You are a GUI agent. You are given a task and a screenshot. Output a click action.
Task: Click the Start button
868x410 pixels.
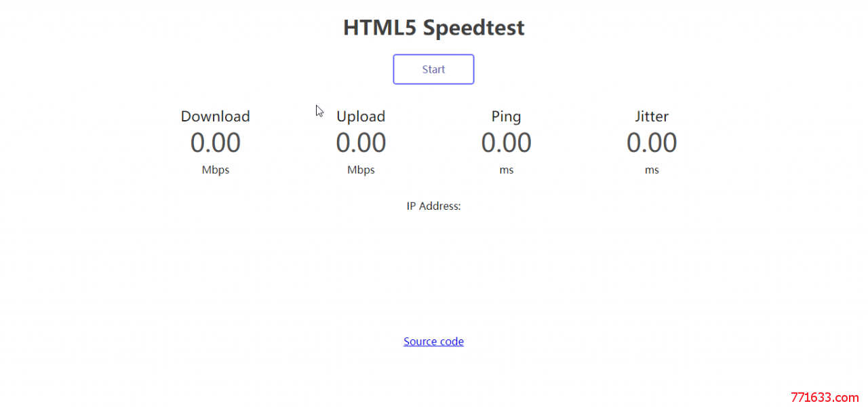pyautogui.click(x=433, y=69)
